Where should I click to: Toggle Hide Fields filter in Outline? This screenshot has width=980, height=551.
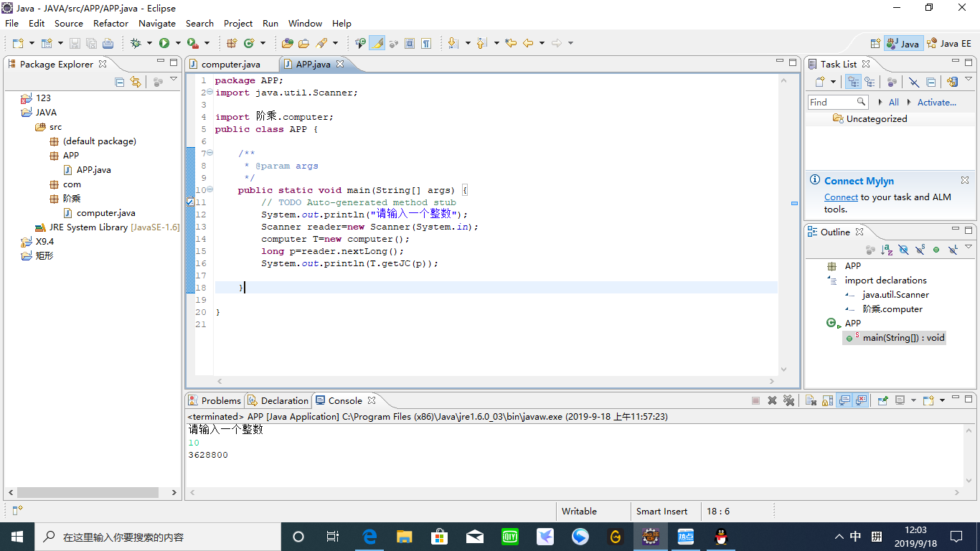[903, 250]
